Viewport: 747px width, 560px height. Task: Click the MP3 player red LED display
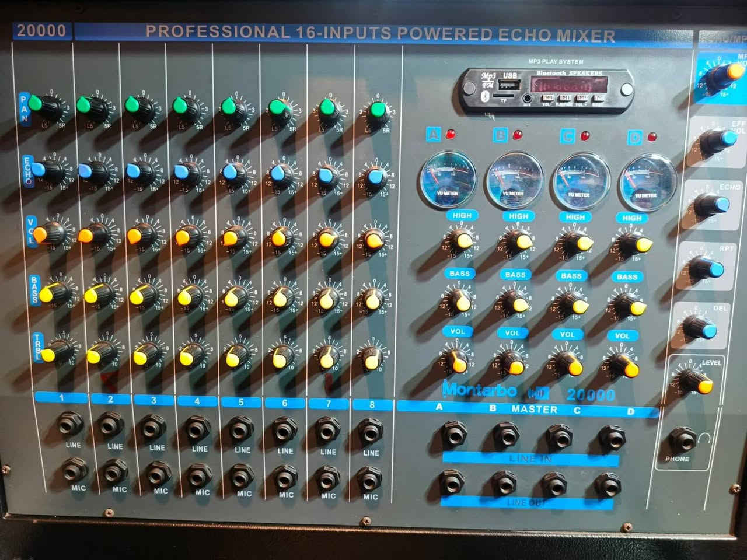[x=569, y=84]
